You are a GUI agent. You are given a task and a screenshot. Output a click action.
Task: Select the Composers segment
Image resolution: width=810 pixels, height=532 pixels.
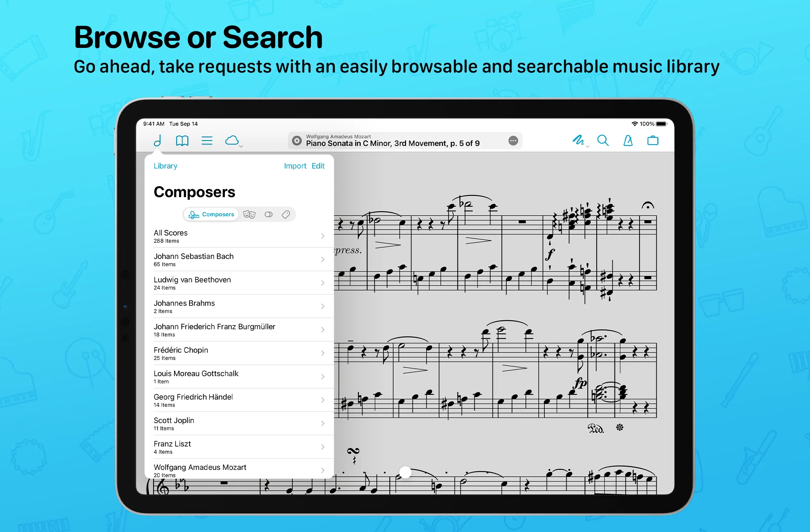pyautogui.click(x=211, y=215)
